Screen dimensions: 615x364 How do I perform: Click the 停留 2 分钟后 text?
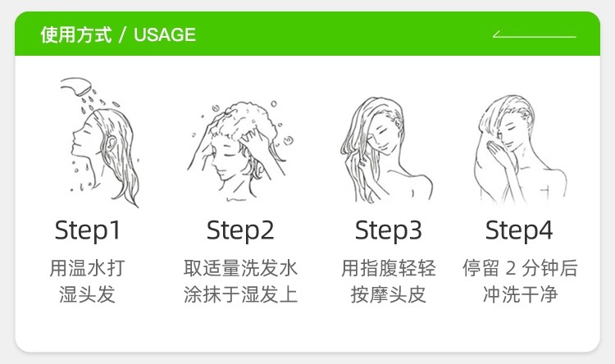(x=520, y=268)
